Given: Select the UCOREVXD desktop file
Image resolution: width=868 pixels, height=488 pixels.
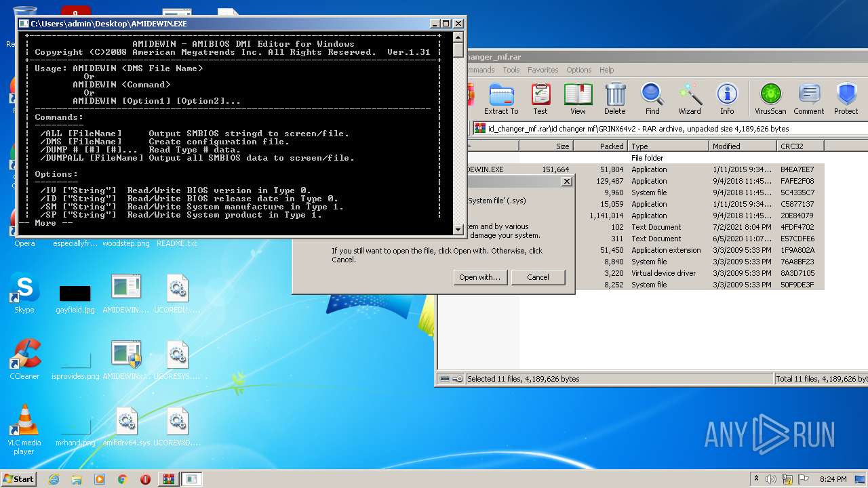Looking at the screenshot, I should [177, 426].
